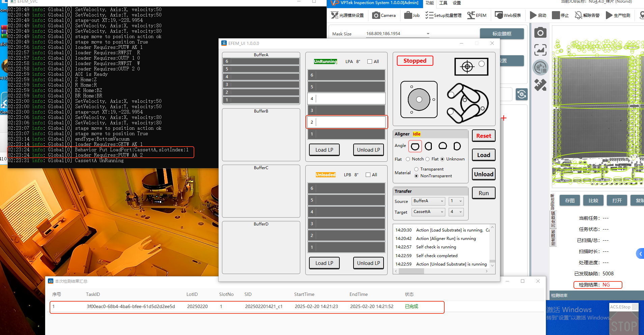
Task: Select the wafer defect map list icon
Action: (540, 67)
